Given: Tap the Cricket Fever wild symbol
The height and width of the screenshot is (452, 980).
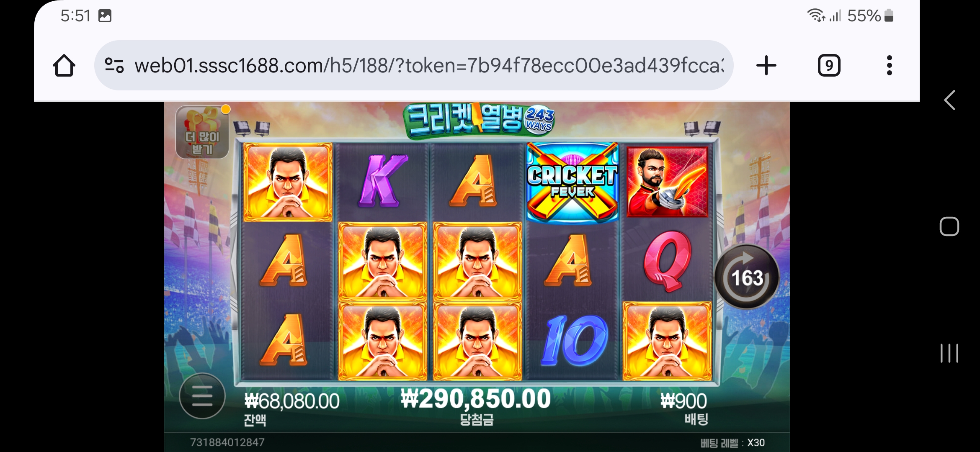Looking at the screenshot, I should point(572,182).
